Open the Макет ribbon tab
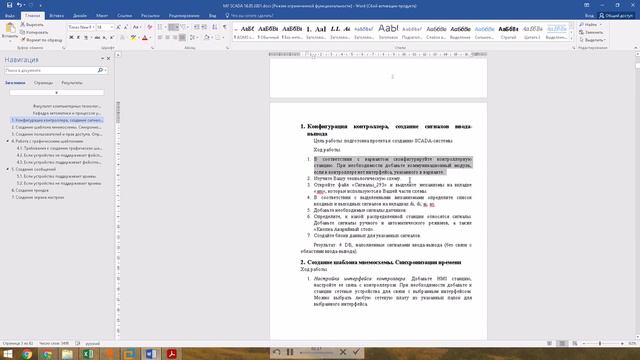Screen dimensions: 640x360 click(102, 16)
